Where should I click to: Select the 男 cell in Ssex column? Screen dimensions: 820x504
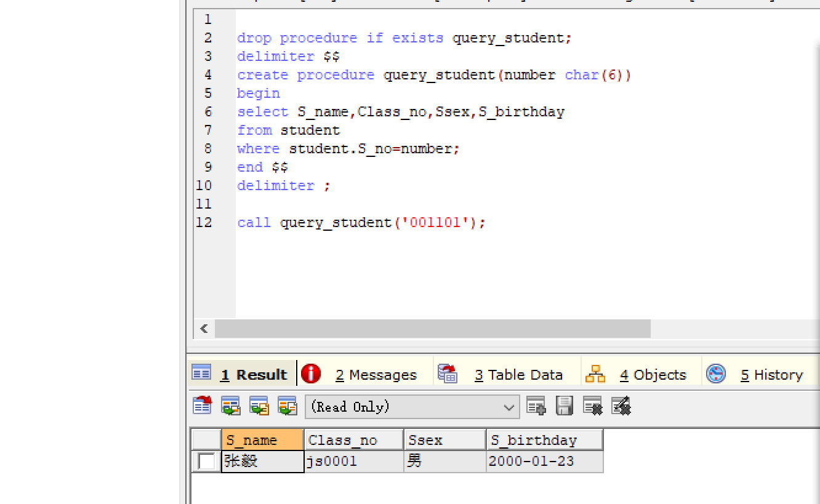click(445, 461)
